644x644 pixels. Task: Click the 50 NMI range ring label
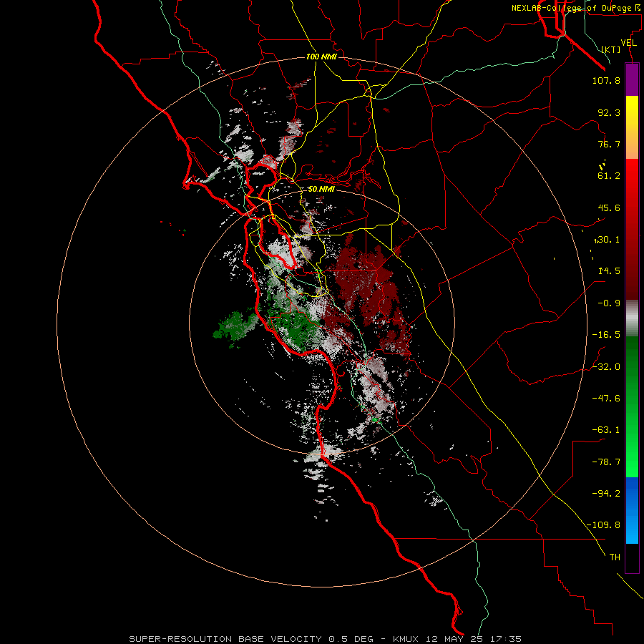coord(321,190)
